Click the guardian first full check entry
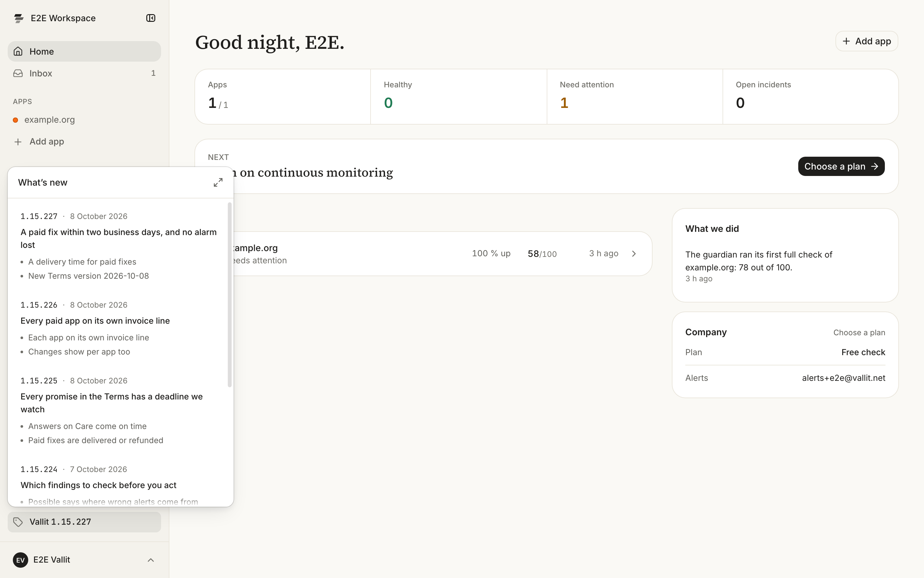This screenshot has height=578, width=924. click(x=759, y=261)
